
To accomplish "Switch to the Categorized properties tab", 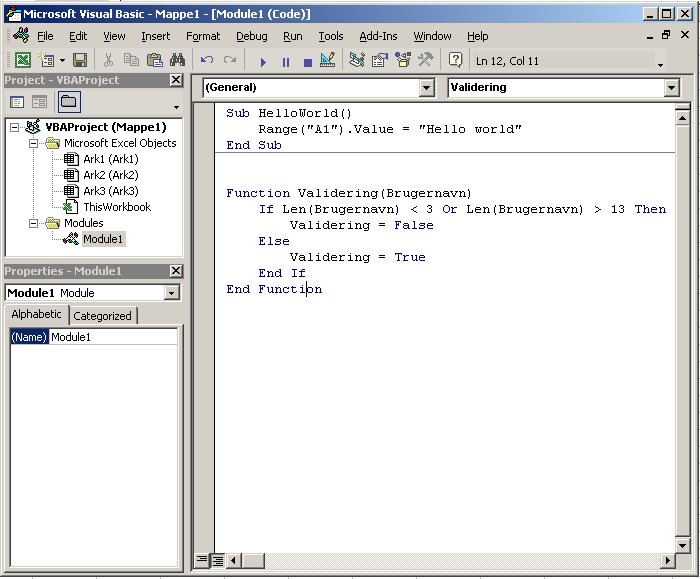I will [103, 316].
